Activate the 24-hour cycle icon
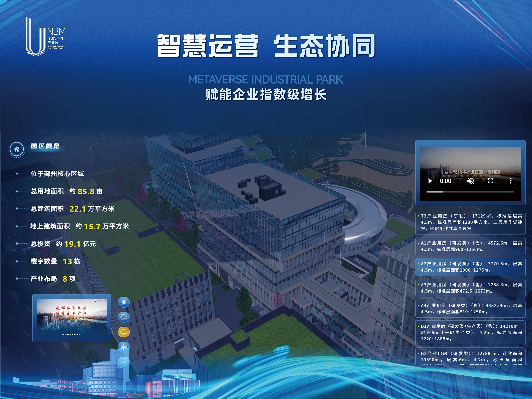Viewport: 532px width, 399px height. 124,362
